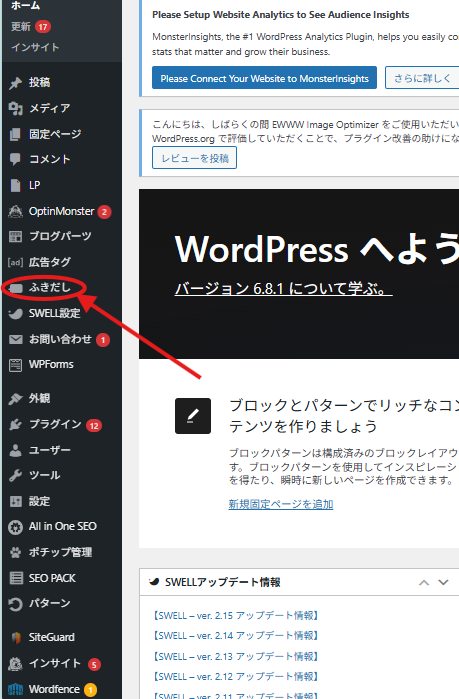Open SWELL ver. 2.14 アップデート情報 link
Image resolution: width=459 pixels, height=699 pixels.
coord(235,636)
